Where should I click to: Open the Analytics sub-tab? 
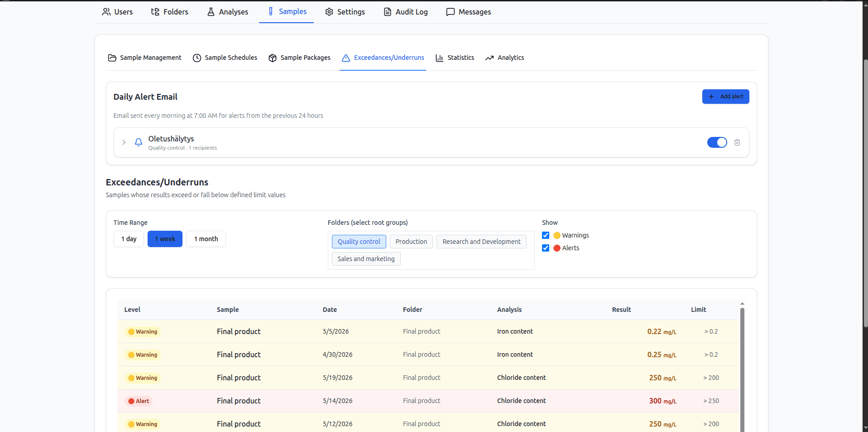(505, 58)
